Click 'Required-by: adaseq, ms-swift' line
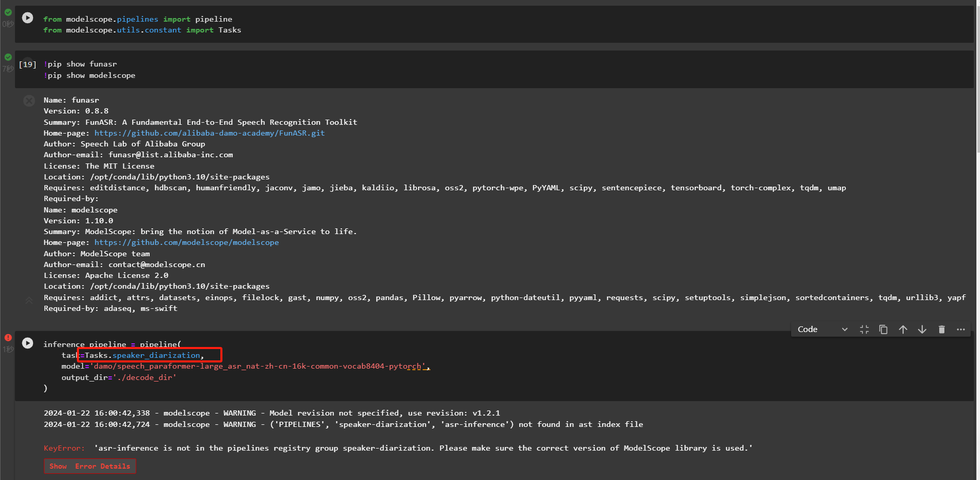Viewport: 980px width, 480px height. 110,308
